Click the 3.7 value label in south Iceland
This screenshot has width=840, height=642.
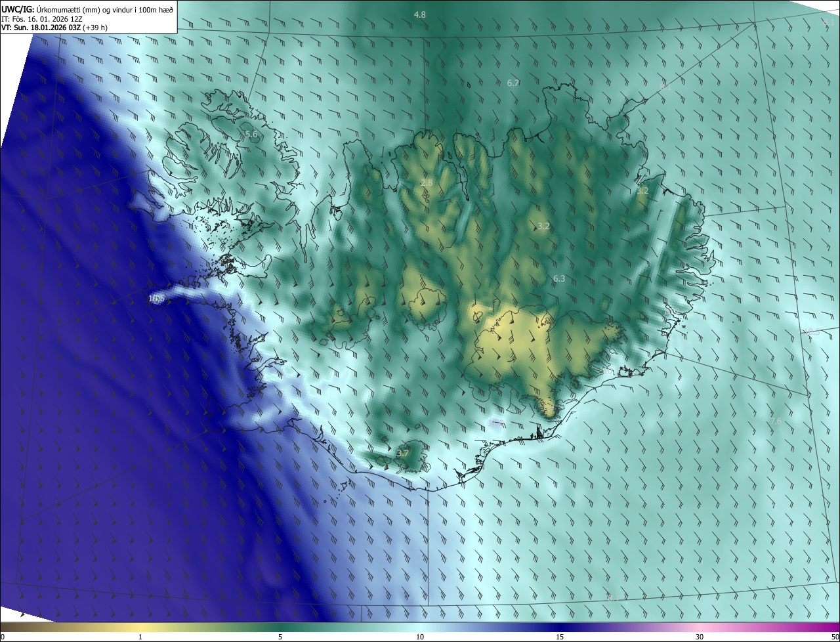tap(403, 453)
